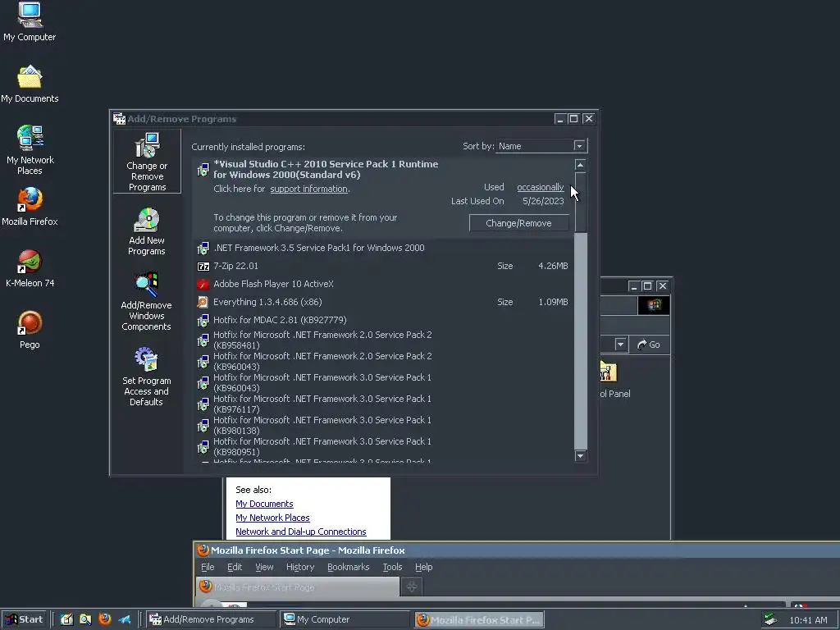The image size is (840, 630).
Task: Select Change or Remove Programs sidebar icon
Action: pyautogui.click(x=147, y=162)
